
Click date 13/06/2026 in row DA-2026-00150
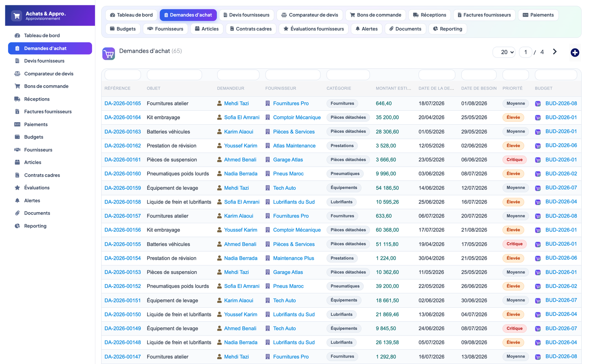point(431,315)
